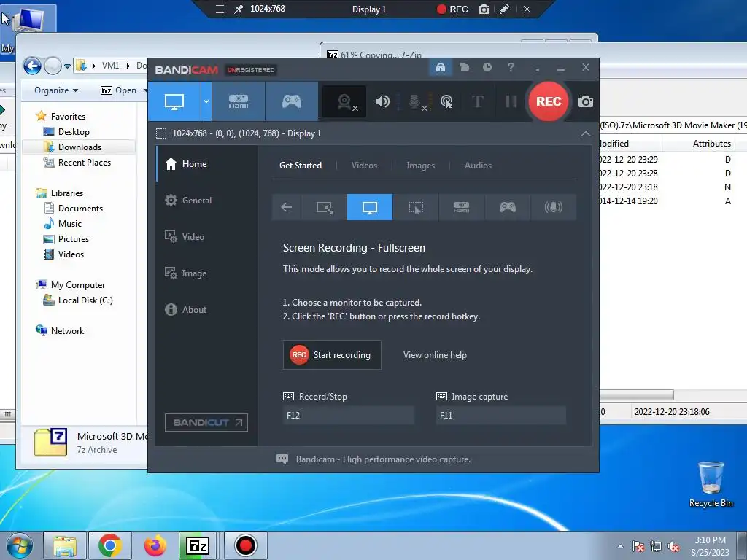Screen dimensions: 747x560
Task: Select Game recording mode in top toolbar
Action: point(292,101)
